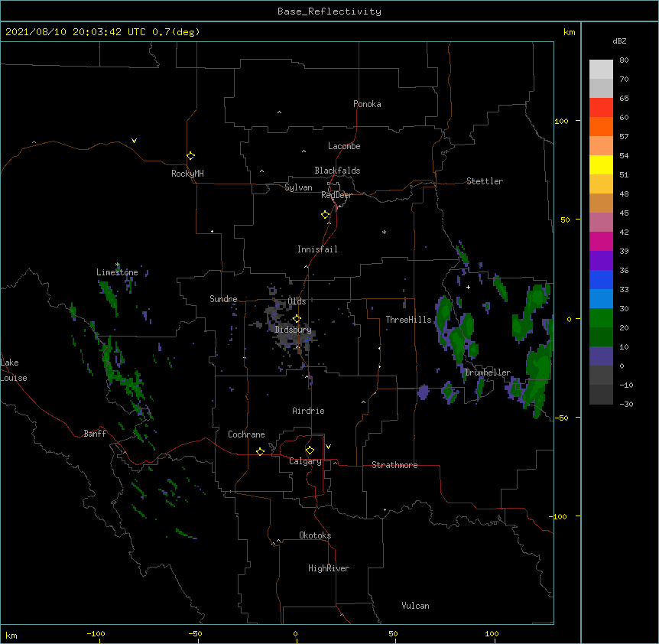Select the Lacombe city label
This screenshot has width=659, height=644.
click(344, 146)
